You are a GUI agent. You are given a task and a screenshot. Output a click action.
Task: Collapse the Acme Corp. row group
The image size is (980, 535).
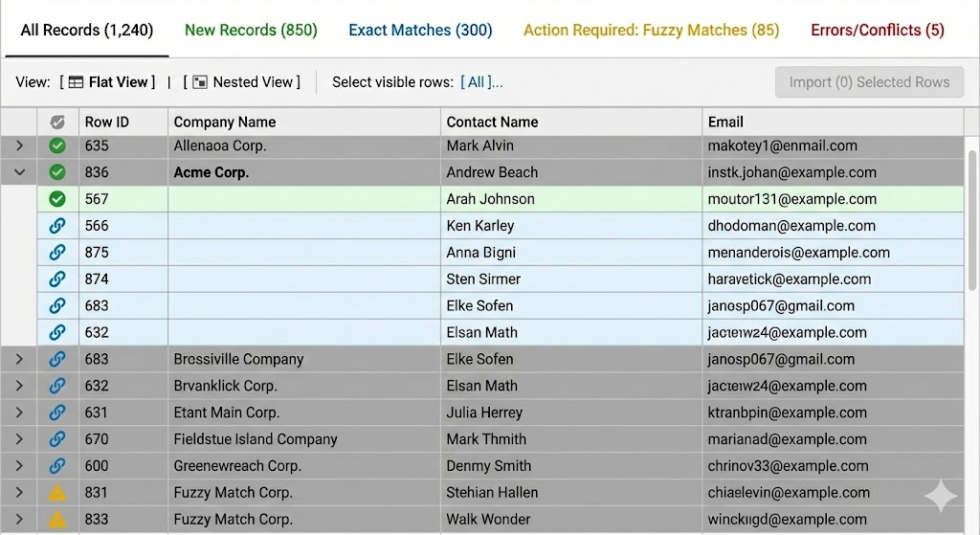[19, 173]
